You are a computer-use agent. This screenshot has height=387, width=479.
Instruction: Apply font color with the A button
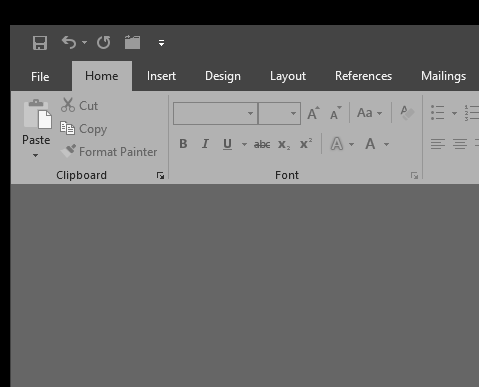click(370, 144)
